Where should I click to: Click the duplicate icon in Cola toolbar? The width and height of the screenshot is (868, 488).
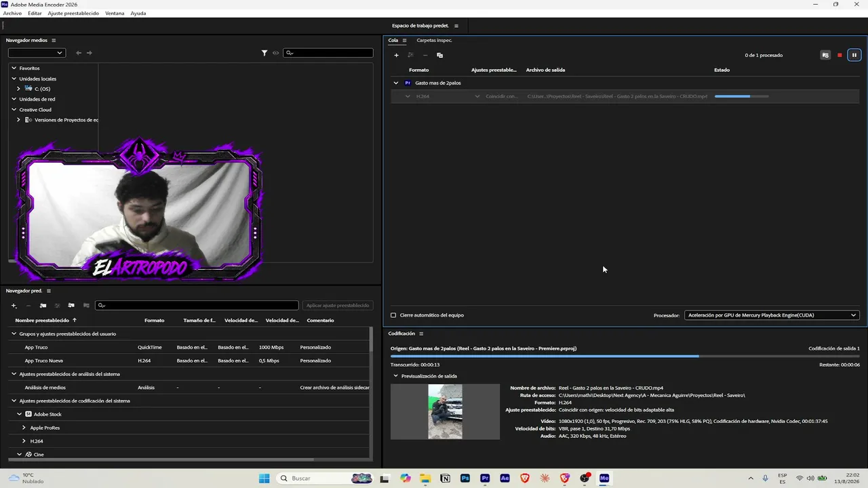click(x=439, y=55)
